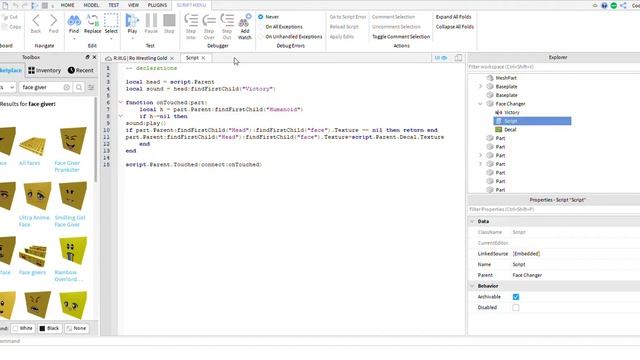Viewport: 640px width, 360px height.
Task: Click the Stop test button
Action: coord(169,20)
